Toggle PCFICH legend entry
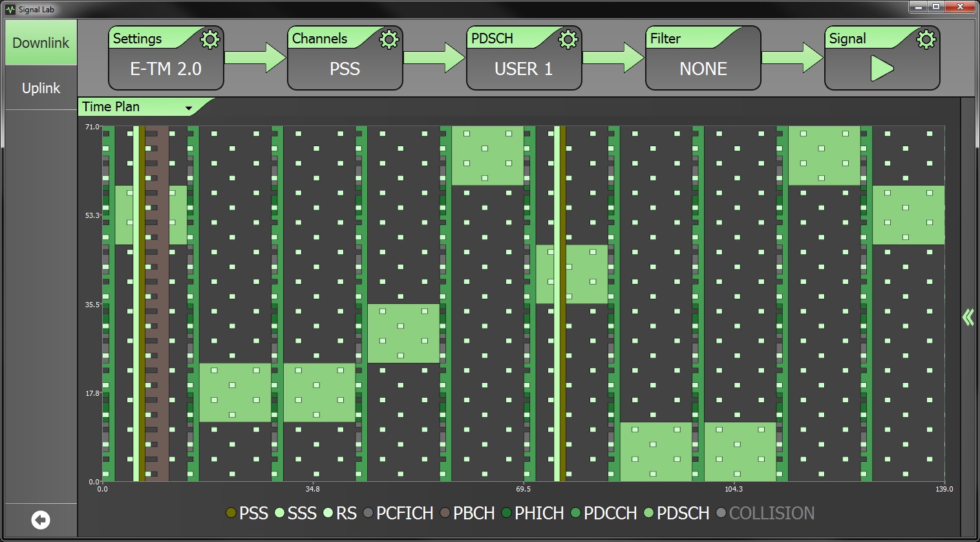 [398, 514]
